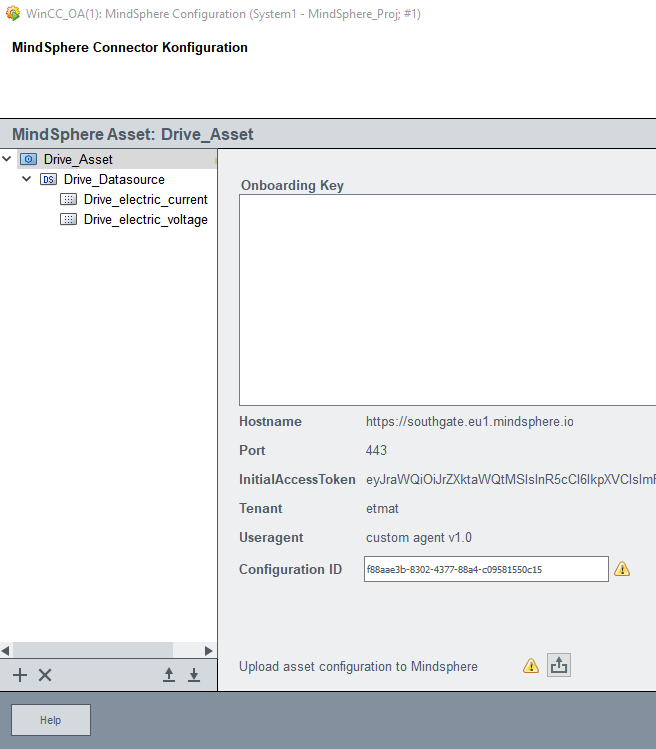Open Help with the Help button

pyautogui.click(x=51, y=720)
